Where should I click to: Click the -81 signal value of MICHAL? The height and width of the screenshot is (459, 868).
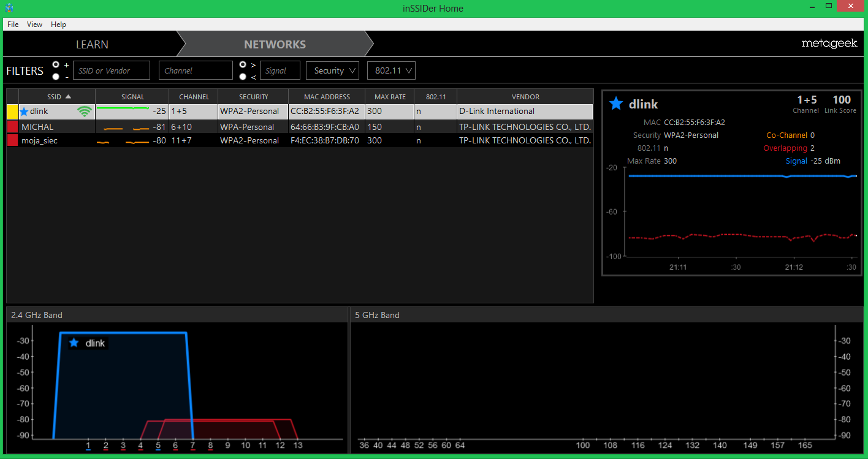click(x=159, y=127)
